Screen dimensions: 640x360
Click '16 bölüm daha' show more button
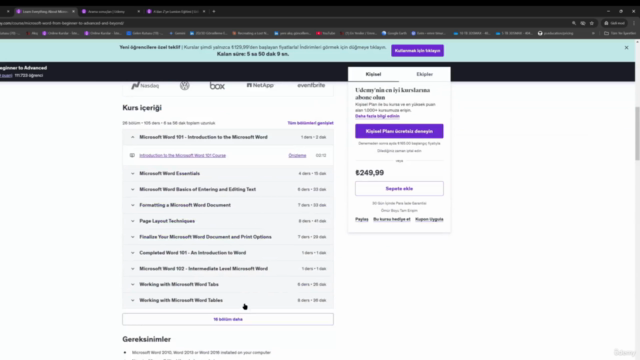(228, 319)
